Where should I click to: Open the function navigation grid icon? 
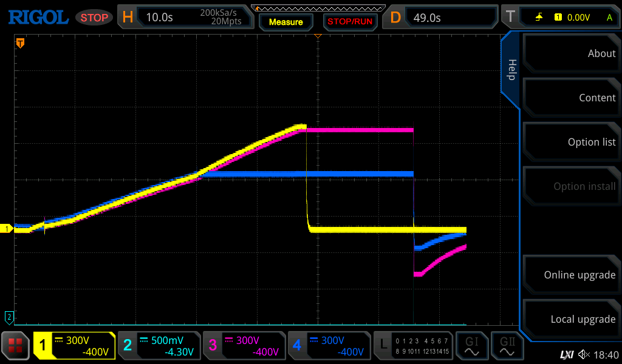click(x=15, y=346)
